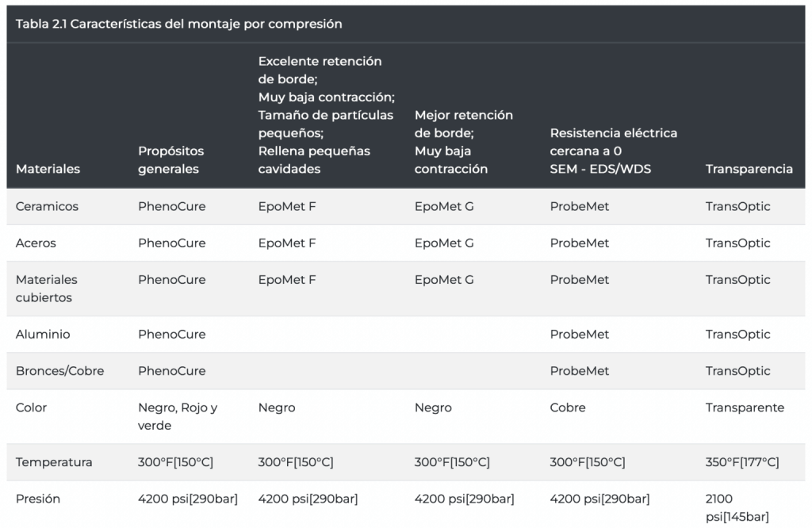Select '4200 psi[290bar]' under Propósitos generales
The width and height of the screenshot is (812, 528).
tap(187, 499)
